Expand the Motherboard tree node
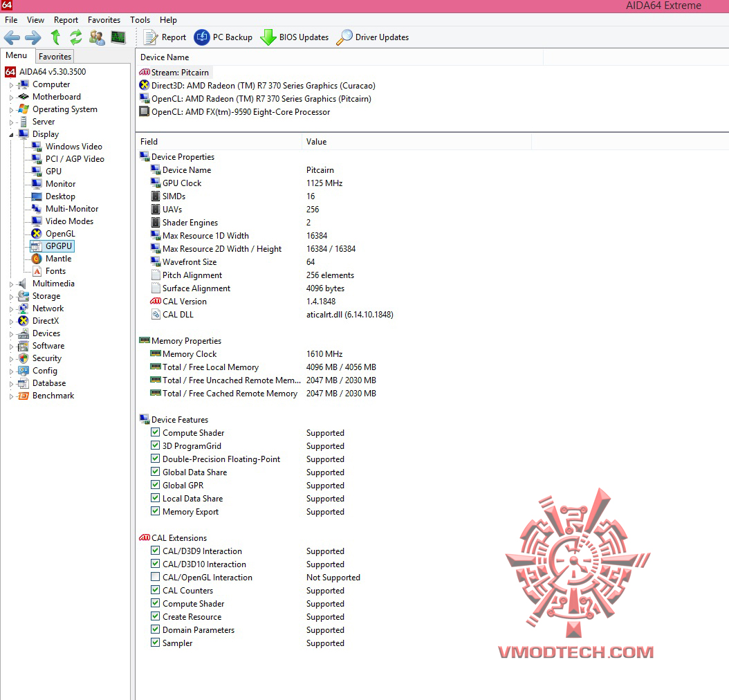Viewport: 729px width, 700px height. pyautogui.click(x=11, y=98)
